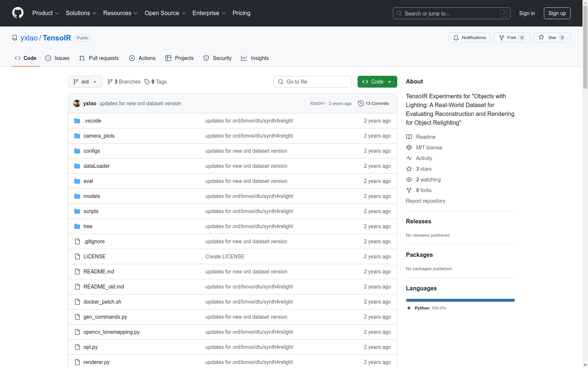Image resolution: width=588 pixels, height=368 pixels.
Task: Click Report repository link
Action: point(426,201)
